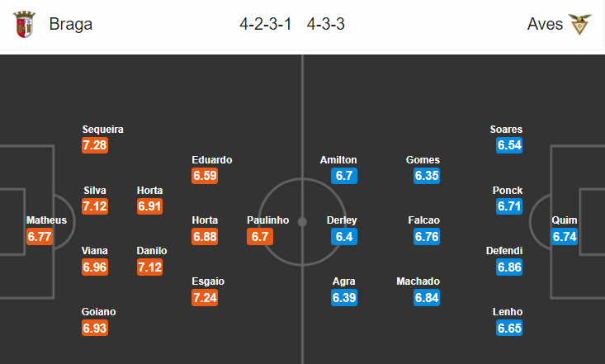Viewport: 605px width, 364px height.
Task: Click Paulinho's 6.7 rating badge
Action: pyautogui.click(x=260, y=236)
